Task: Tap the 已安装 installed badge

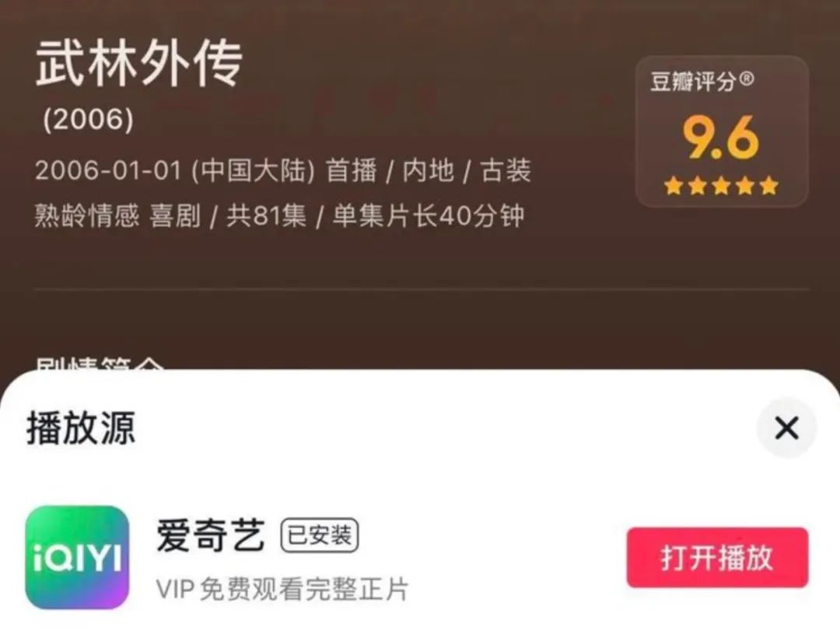Action: 320,535
